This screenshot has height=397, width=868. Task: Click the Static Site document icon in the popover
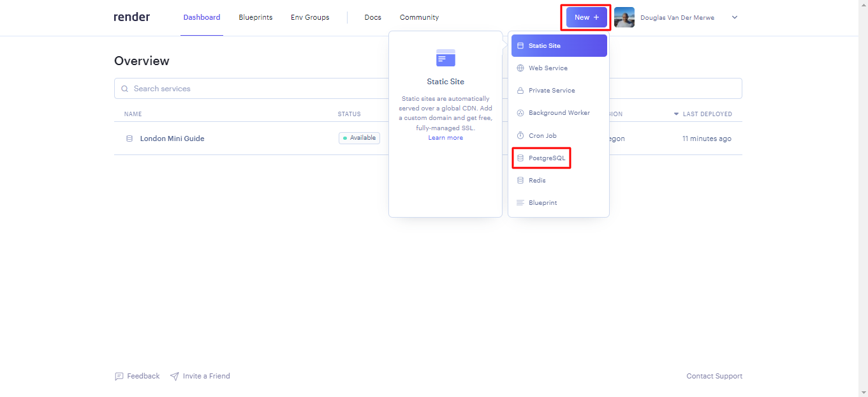coord(445,58)
